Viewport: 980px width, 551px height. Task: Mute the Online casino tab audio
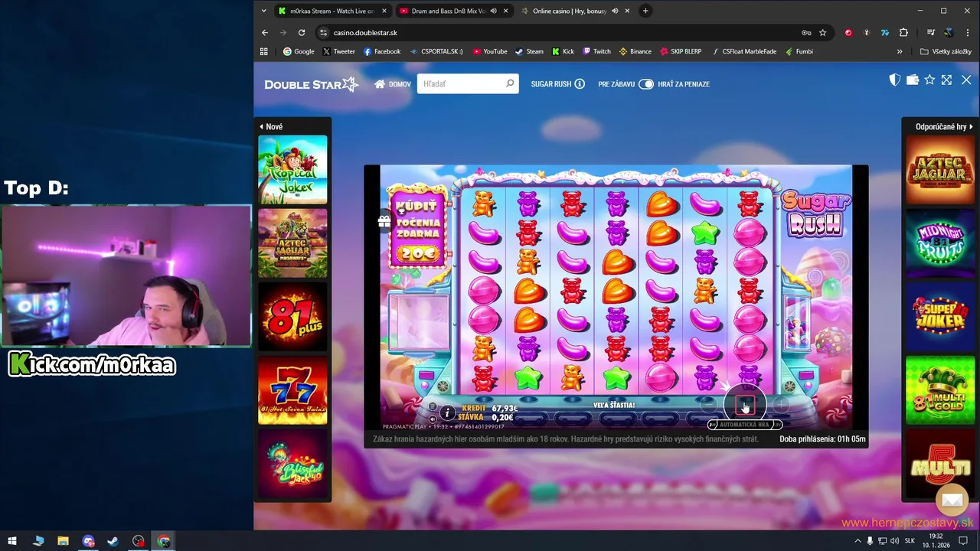point(615,11)
